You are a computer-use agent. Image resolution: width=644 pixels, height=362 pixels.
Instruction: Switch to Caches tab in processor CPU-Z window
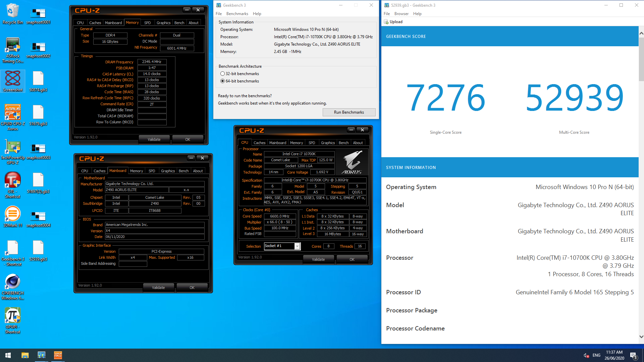259,143
